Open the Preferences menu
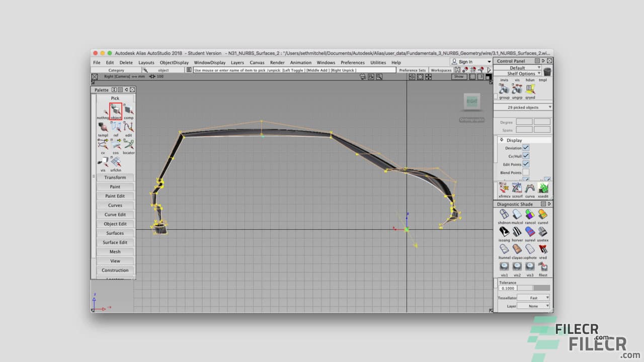 pos(354,62)
